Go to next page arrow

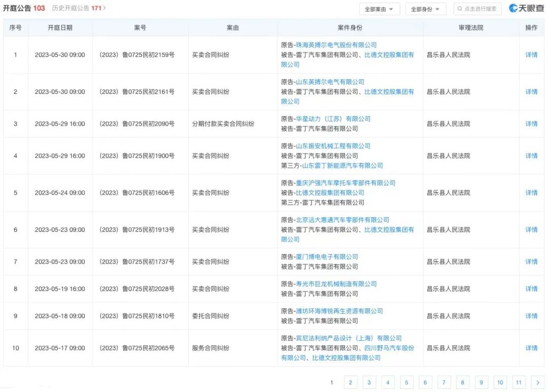pos(537,382)
